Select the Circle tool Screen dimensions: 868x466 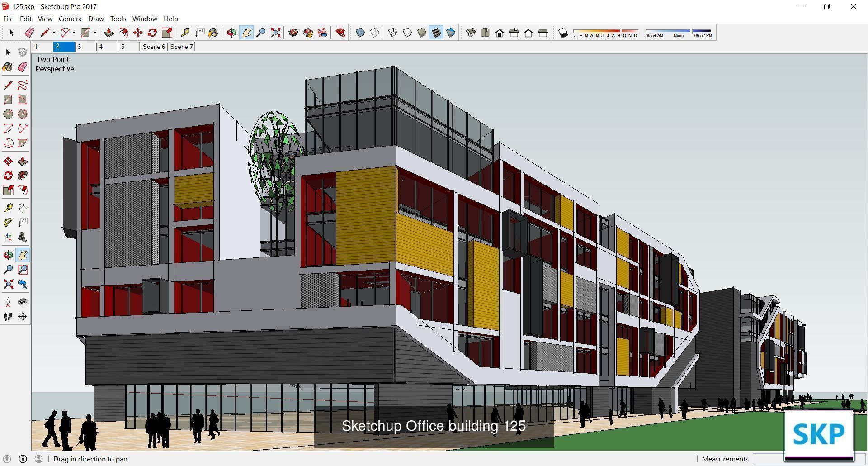[x=8, y=114]
